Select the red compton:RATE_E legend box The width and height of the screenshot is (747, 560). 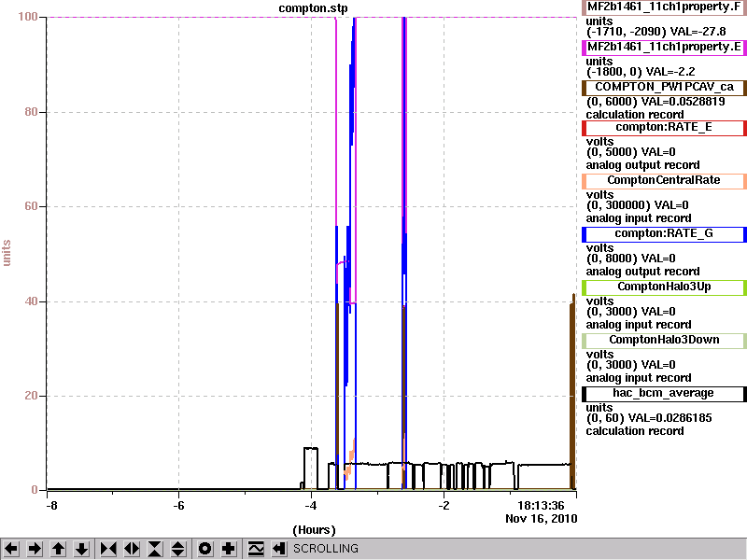click(x=664, y=128)
